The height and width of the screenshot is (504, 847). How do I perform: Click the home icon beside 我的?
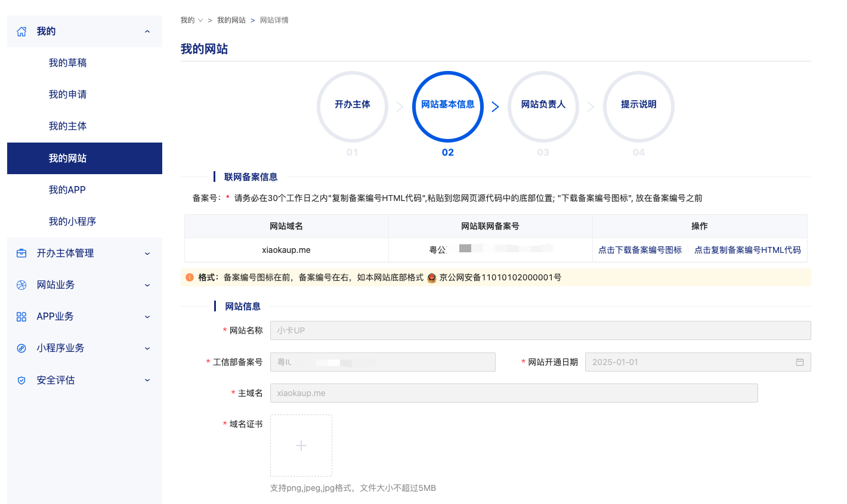[x=21, y=32]
